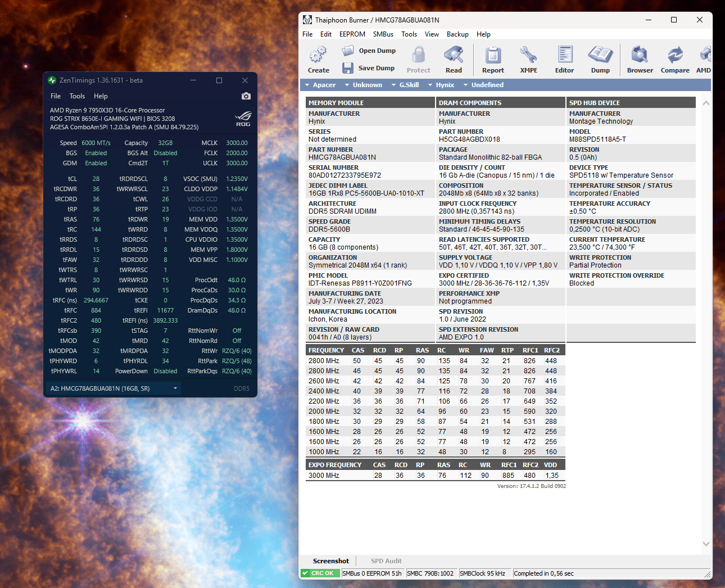Click the 3000 MHz EXPO frequency row
The height and width of the screenshot is (588, 725).
click(x=434, y=476)
